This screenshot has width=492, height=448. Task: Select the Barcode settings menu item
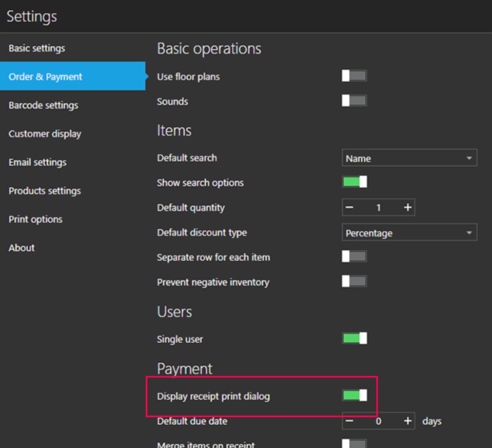pos(43,105)
